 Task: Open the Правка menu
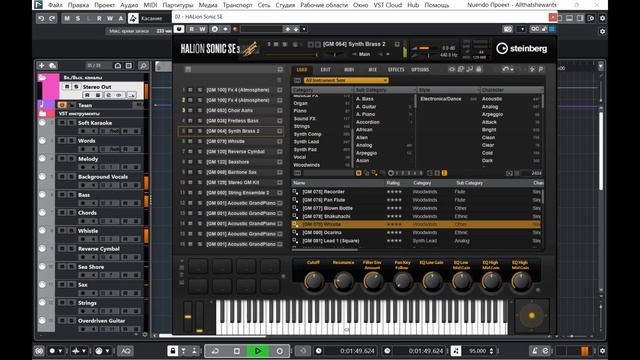point(78,5)
